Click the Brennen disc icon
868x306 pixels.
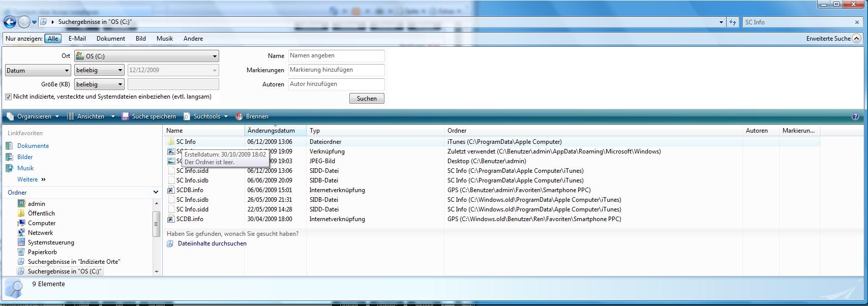(240, 116)
